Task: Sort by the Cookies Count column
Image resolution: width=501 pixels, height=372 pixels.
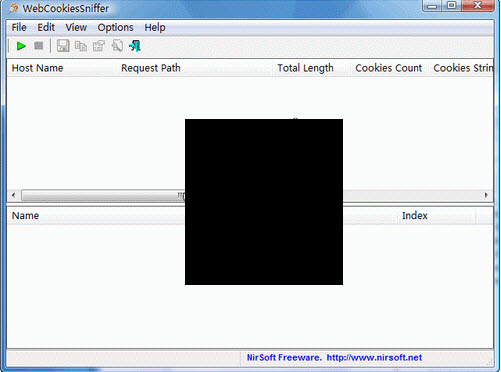Action: [x=389, y=68]
